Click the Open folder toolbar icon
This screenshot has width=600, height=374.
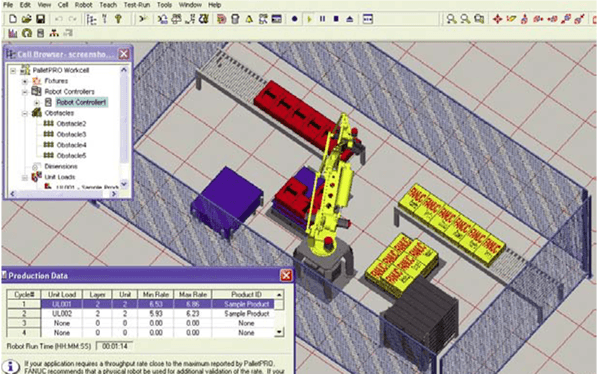(x=26, y=19)
